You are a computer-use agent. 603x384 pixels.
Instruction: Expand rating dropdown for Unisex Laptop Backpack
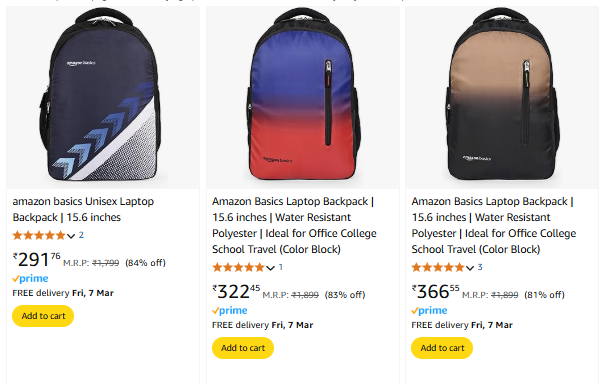pos(71,236)
